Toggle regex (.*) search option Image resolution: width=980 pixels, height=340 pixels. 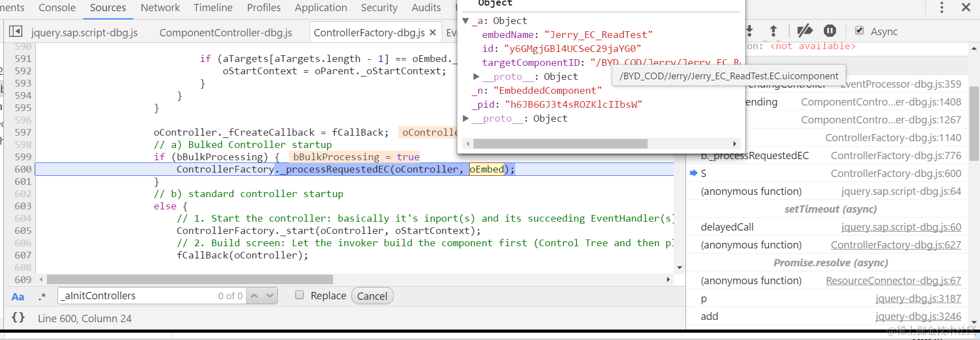pos(42,296)
